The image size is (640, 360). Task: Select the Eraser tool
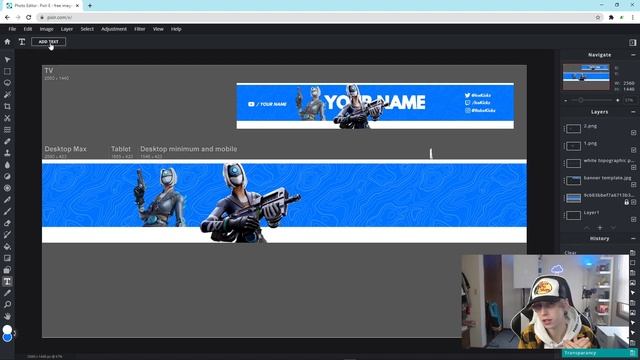pyautogui.click(x=7, y=223)
